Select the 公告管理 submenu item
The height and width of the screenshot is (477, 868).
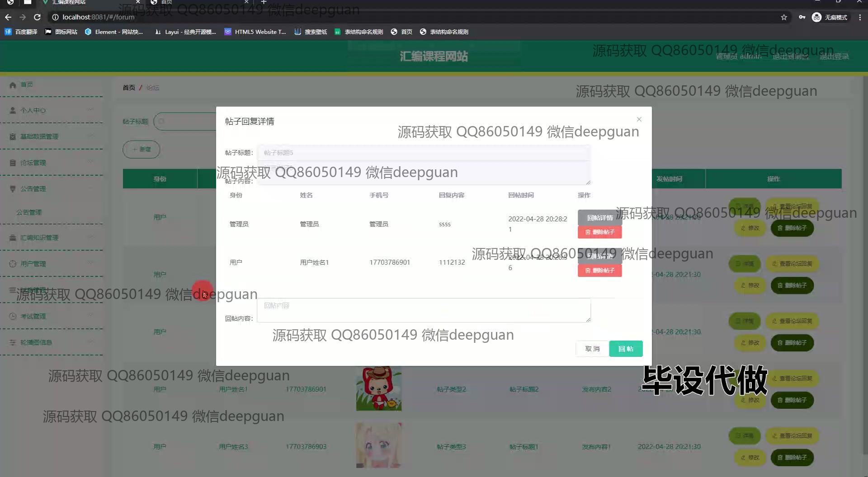click(x=29, y=212)
